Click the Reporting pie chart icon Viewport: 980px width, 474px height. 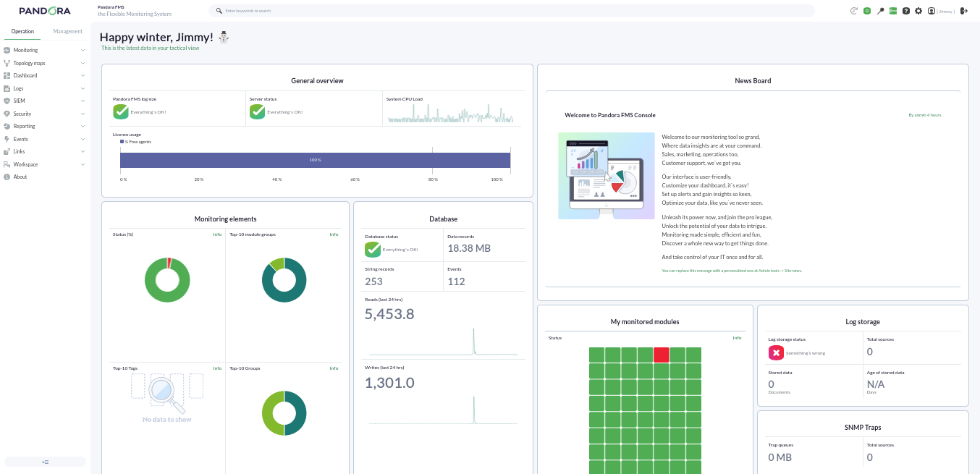tap(7, 127)
